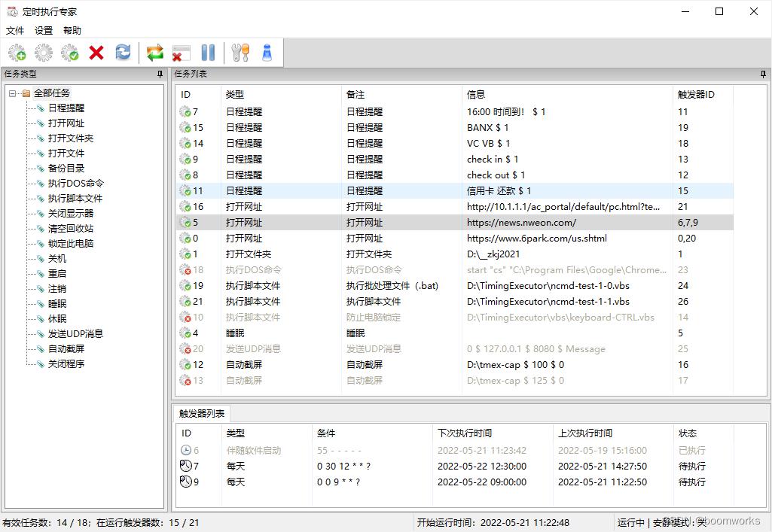Click the window with red X icon
The height and width of the screenshot is (532, 772).
coord(182,53)
